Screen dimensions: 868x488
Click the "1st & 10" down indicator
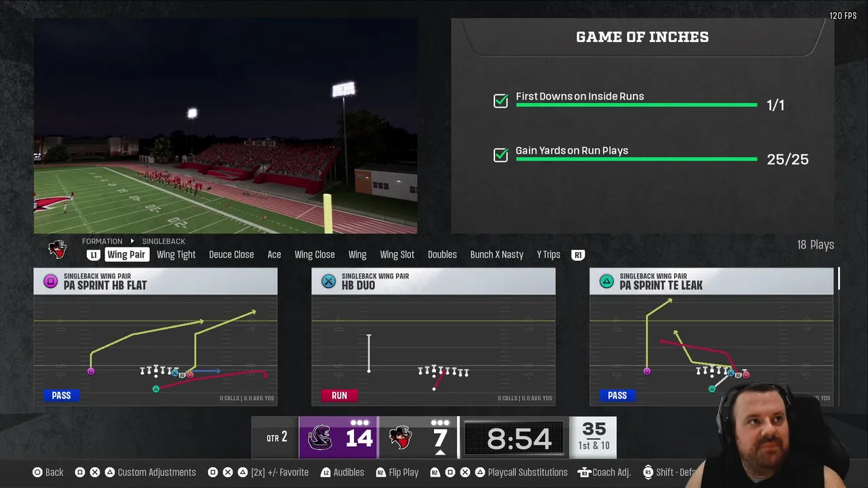coord(593,445)
